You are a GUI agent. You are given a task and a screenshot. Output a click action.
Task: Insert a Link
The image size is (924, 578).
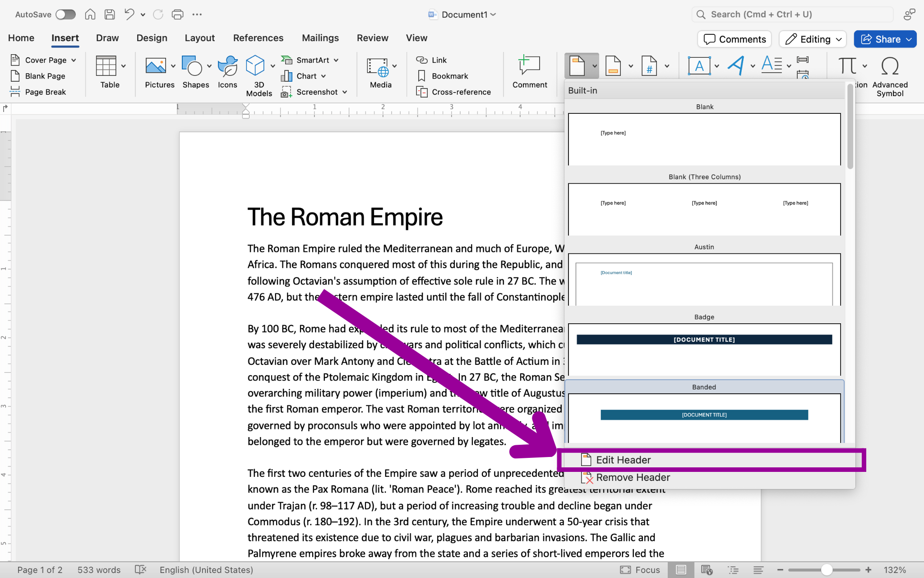[x=431, y=60]
